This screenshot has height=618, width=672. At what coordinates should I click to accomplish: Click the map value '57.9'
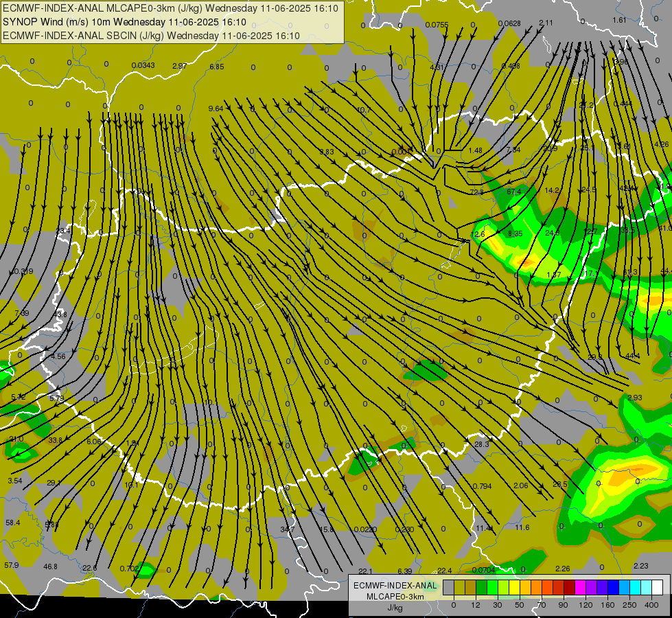(12, 565)
